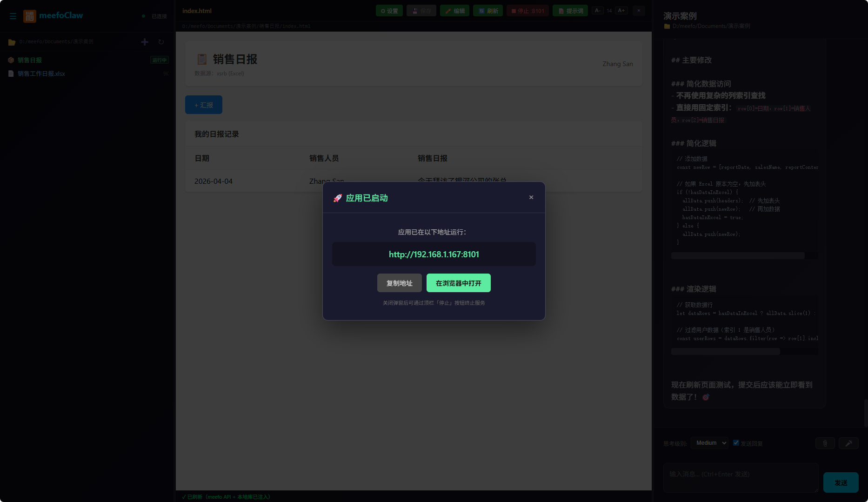Open the 思考级别 Medium dropdown
The height and width of the screenshot is (502, 868).
710,442
